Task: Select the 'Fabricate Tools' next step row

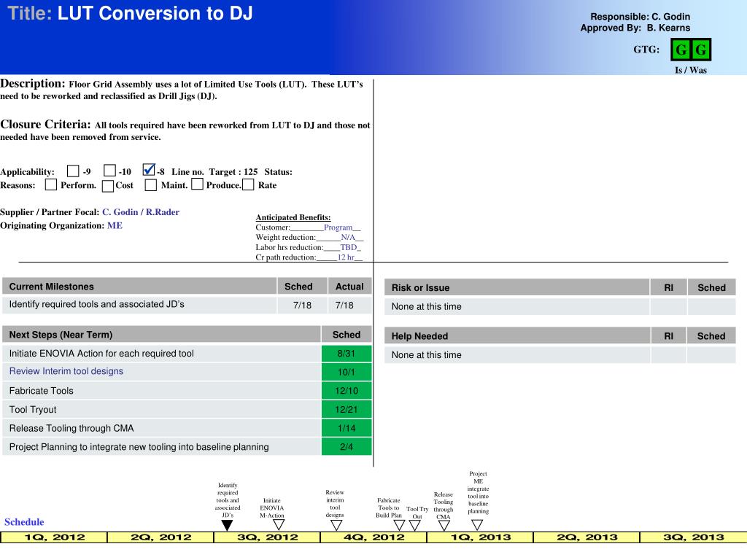Action: [x=161, y=391]
